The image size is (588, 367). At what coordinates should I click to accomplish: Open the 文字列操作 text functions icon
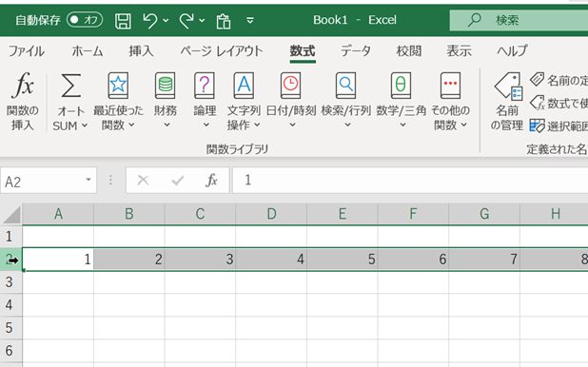click(x=244, y=86)
